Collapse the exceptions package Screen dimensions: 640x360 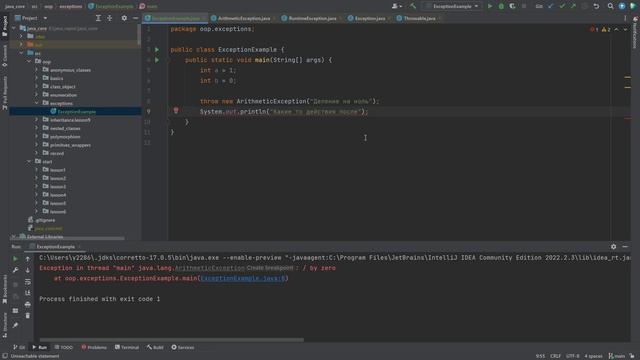[36, 103]
